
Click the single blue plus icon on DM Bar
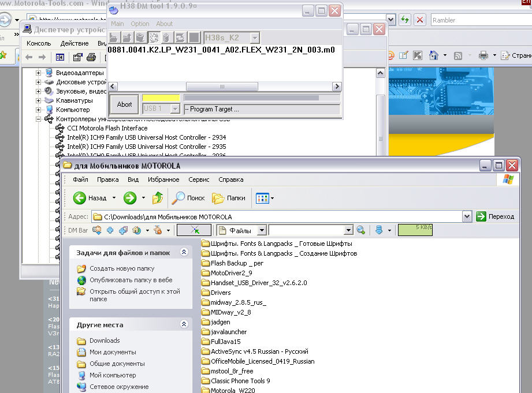click(110, 231)
